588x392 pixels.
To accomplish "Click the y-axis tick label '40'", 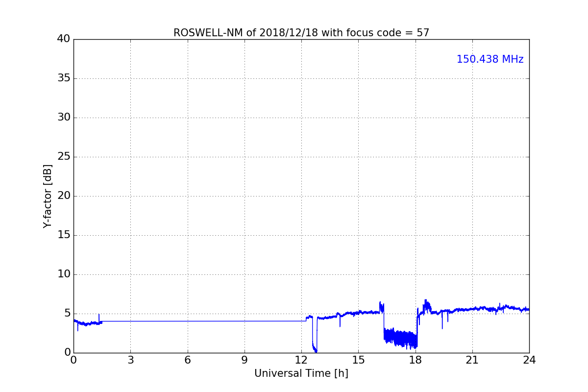I will tap(64, 39).
